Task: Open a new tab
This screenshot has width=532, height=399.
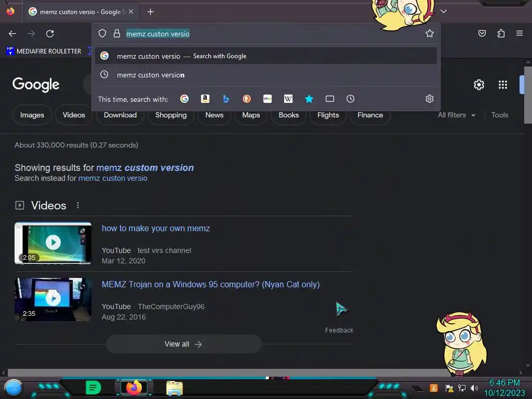Action: click(x=150, y=12)
